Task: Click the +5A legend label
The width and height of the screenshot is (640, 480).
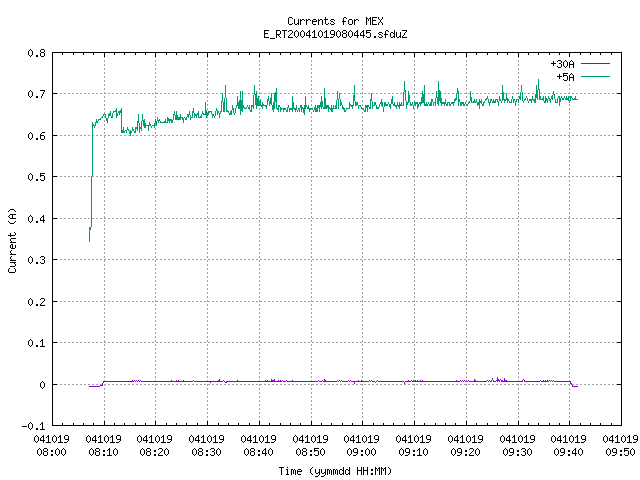Action: [565, 77]
